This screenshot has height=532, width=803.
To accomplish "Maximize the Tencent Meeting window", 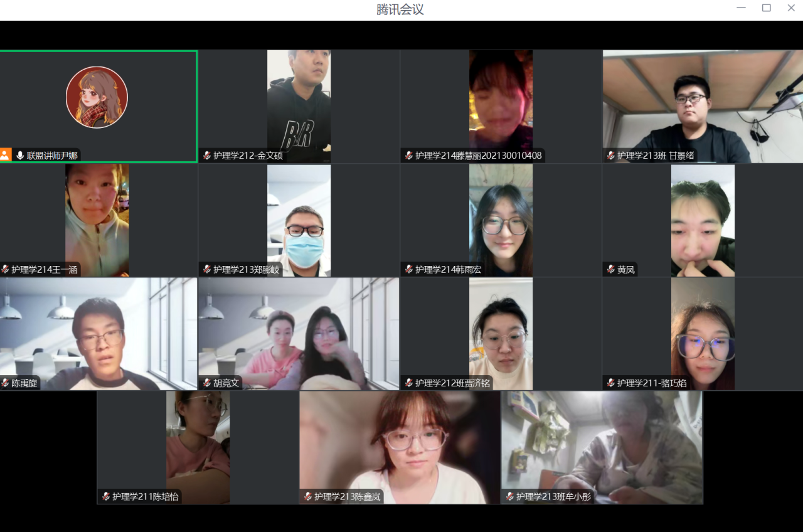I will pos(766,8).
